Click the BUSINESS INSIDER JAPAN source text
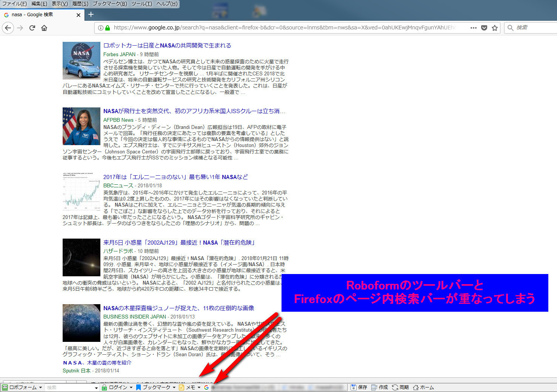Screen dimensions: 557x392 135,317
